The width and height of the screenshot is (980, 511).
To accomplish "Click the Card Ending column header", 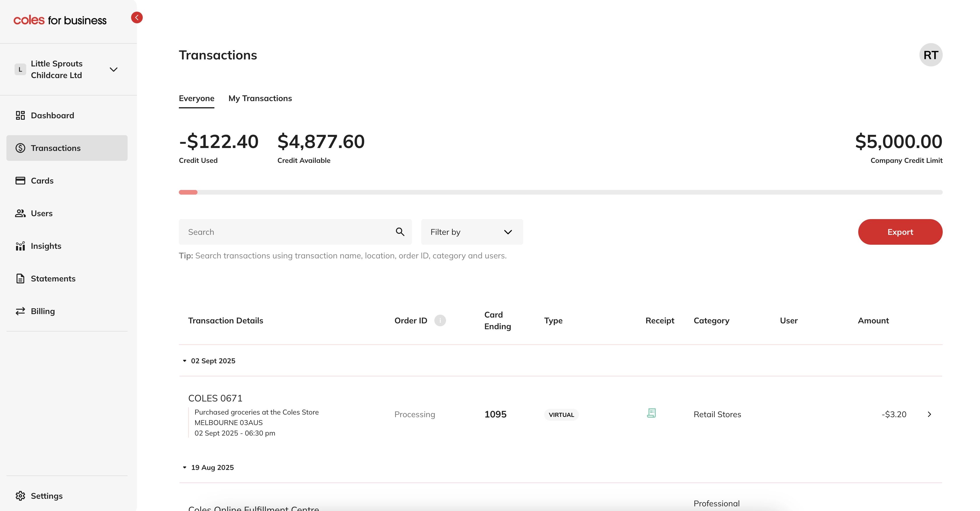I will [x=498, y=320].
